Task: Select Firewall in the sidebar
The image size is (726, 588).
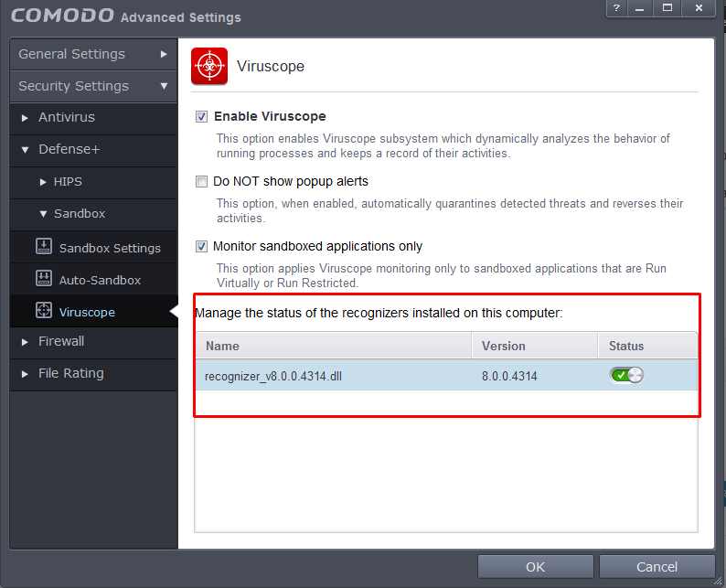Action: pos(93,342)
